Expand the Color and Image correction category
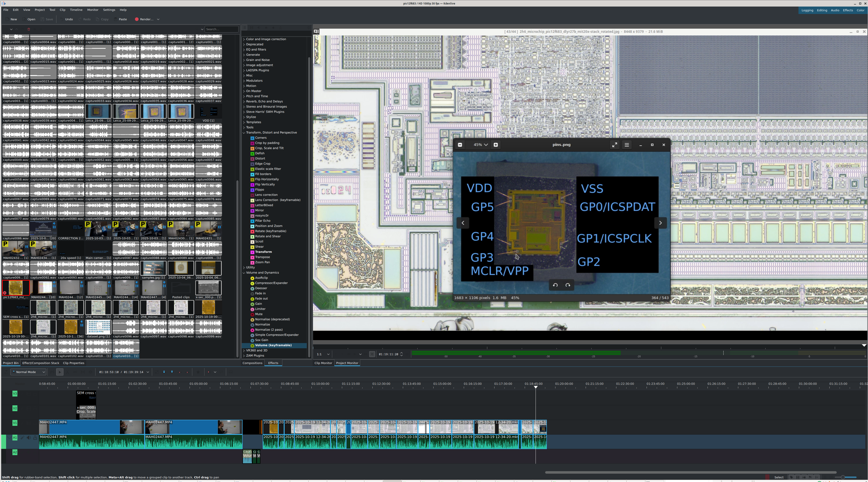The height and width of the screenshot is (482, 868). [244, 39]
